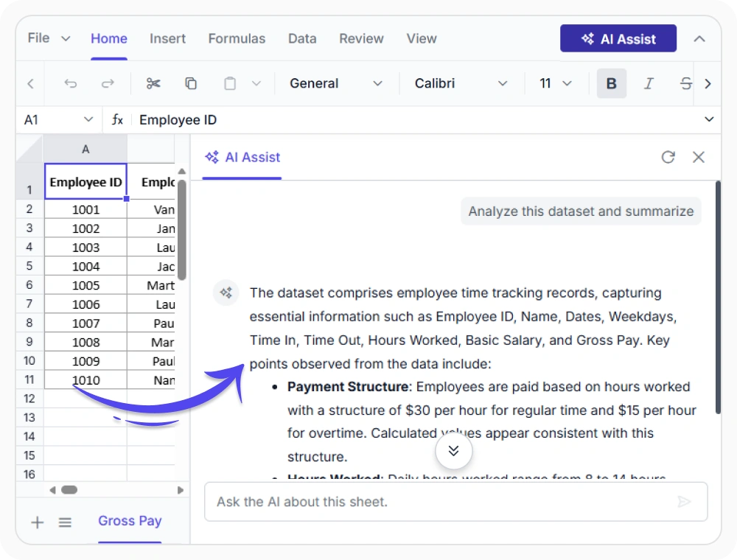The width and height of the screenshot is (737, 560).
Task: Click the fx insert function icon
Action: (117, 119)
